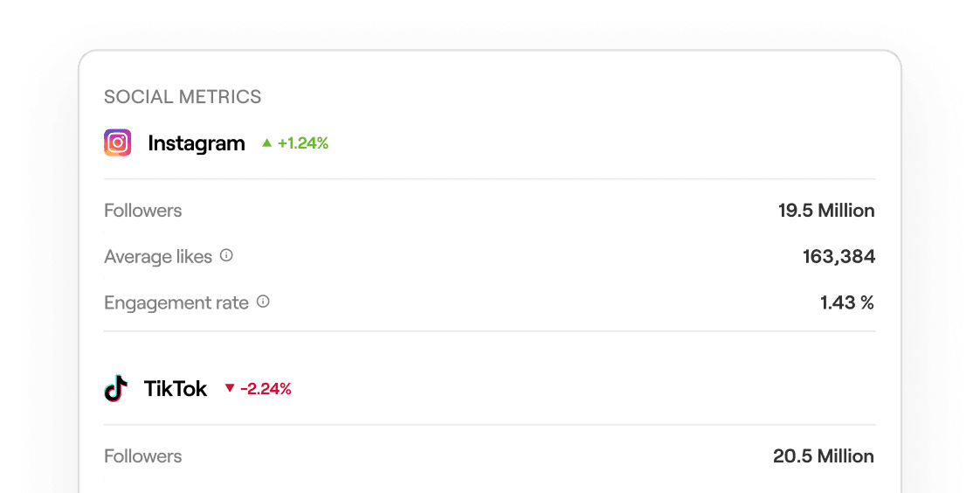This screenshot has width=980, height=493.
Task: Click the Instagram Followers row label
Action: pos(143,210)
